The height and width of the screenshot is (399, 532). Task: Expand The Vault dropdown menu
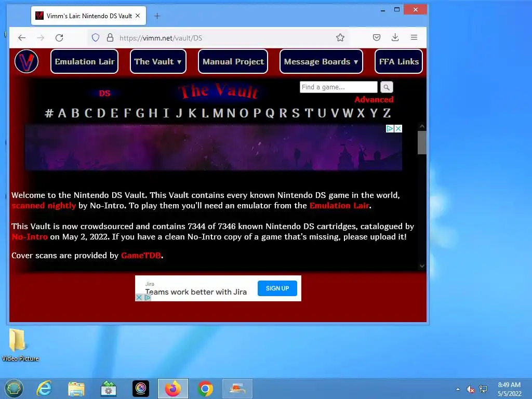[158, 61]
